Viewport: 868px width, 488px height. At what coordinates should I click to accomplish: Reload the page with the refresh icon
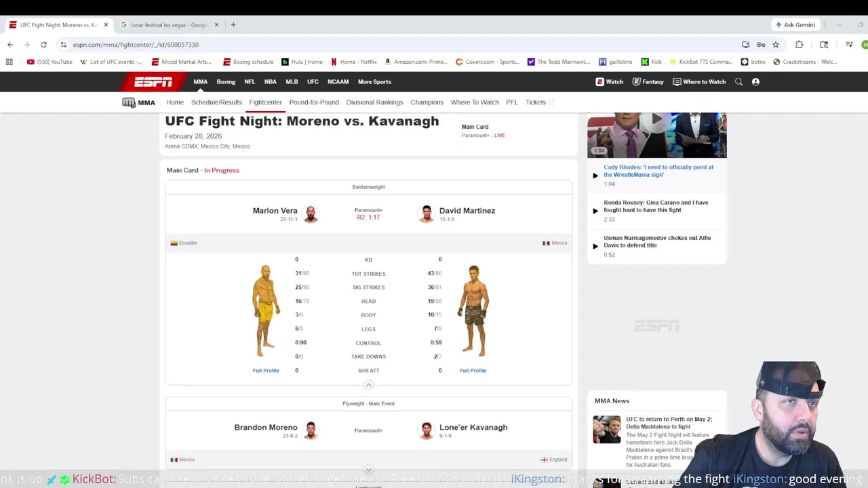click(x=43, y=45)
